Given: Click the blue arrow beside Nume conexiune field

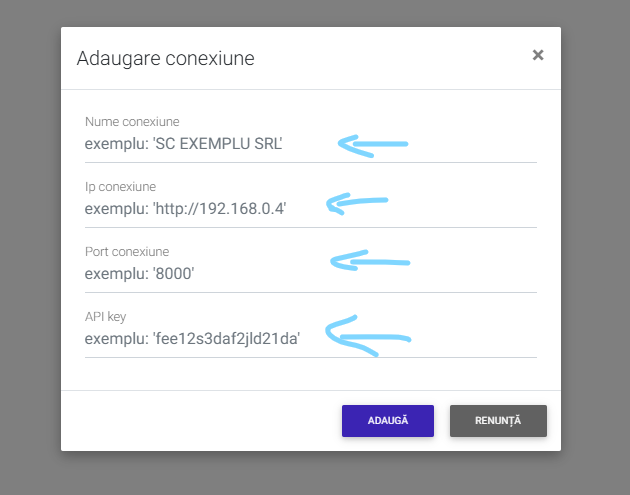Looking at the screenshot, I should coord(372,145).
